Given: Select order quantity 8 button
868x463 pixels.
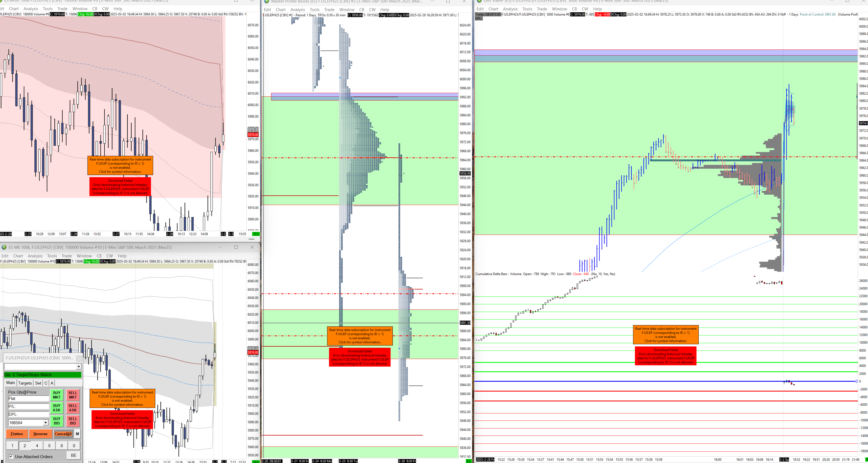Looking at the screenshot, I should (61, 446).
